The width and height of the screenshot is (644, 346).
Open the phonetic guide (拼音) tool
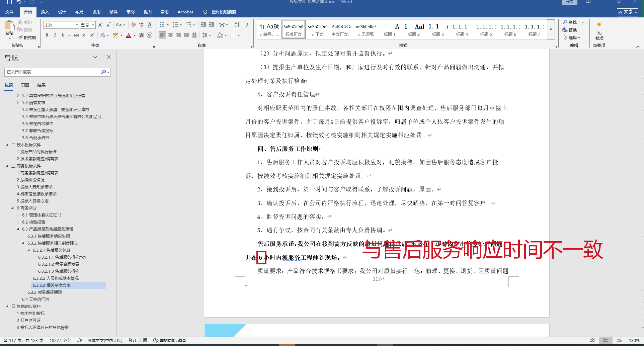(x=142, y=25)
